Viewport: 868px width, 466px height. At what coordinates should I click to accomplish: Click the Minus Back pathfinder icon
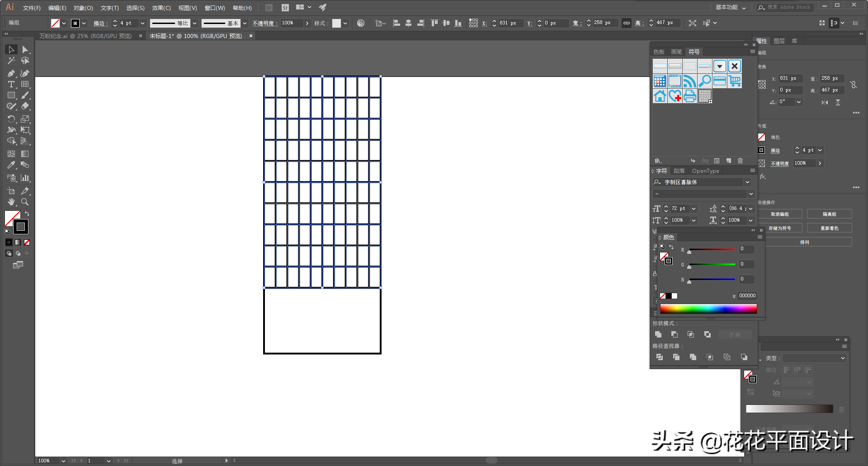[744, 357]
